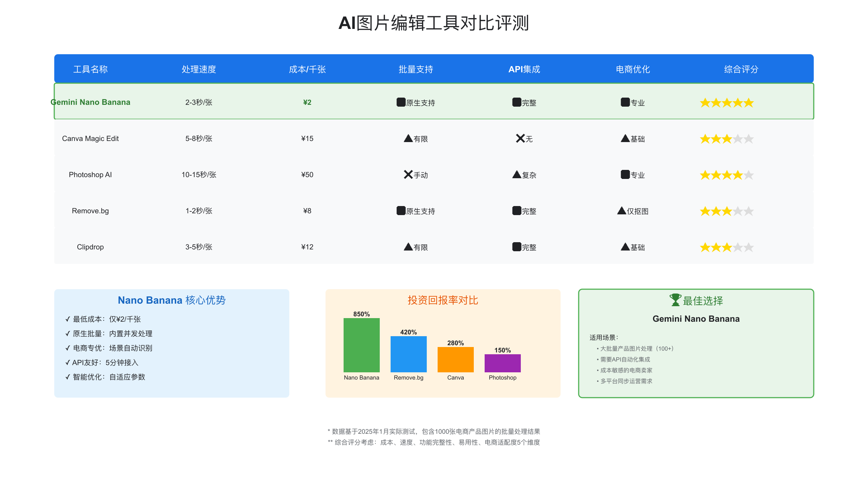Screen dimensions: 868x488
Task: Click the 需要API自动化集成 item
Action: [x=624, y=359]
